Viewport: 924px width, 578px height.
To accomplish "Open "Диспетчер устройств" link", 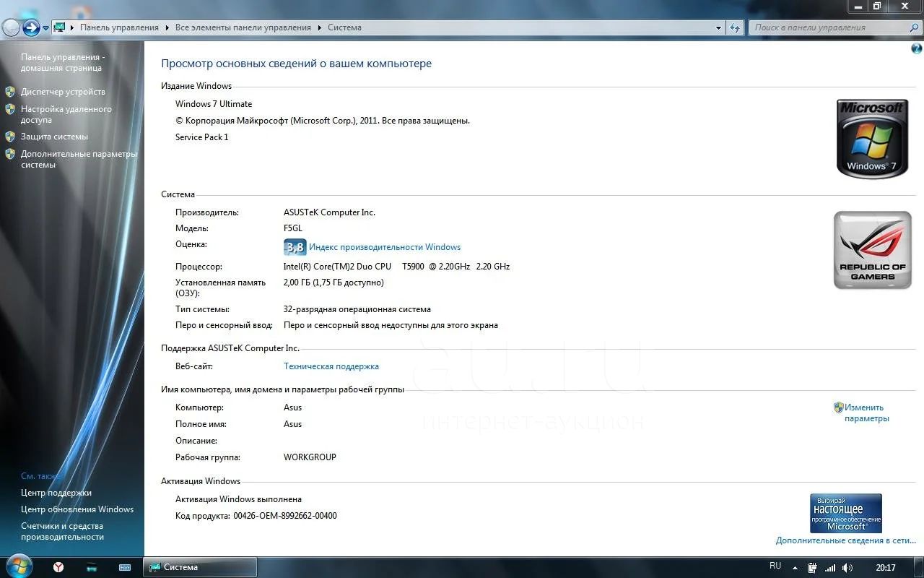I will pos(63,92).
